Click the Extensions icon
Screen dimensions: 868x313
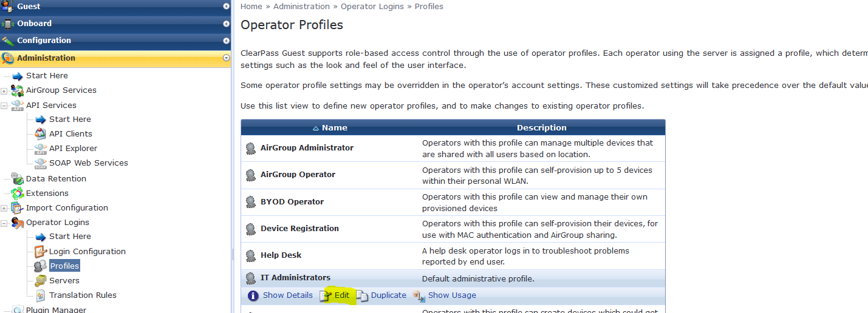pyautogui.click(x=17, y=194)
